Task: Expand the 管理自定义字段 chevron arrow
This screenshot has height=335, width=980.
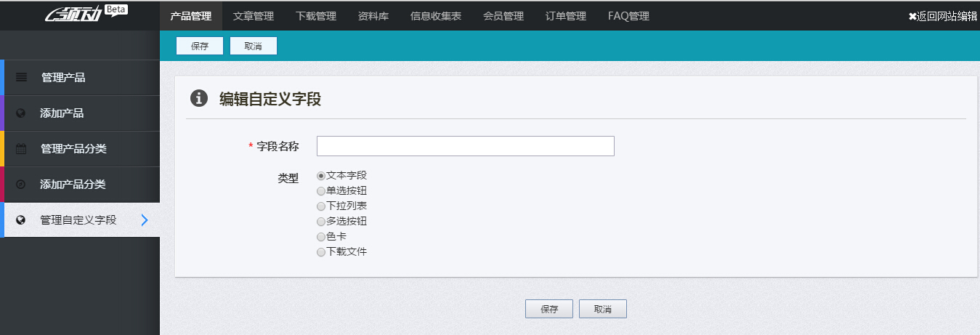Action: coord(145,220)
